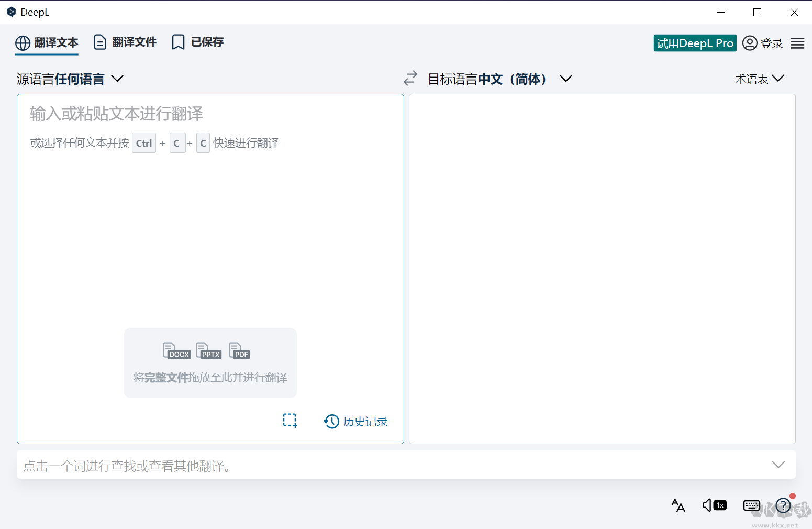The width and height of the screenshot is (812, 529).
Task: Click the translated text output panel
Action: pyautogui.click(x=602, y=269)
